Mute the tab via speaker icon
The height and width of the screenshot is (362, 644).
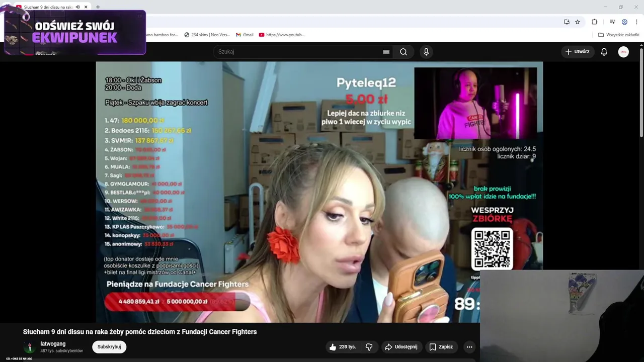click(x=77, y=7)
